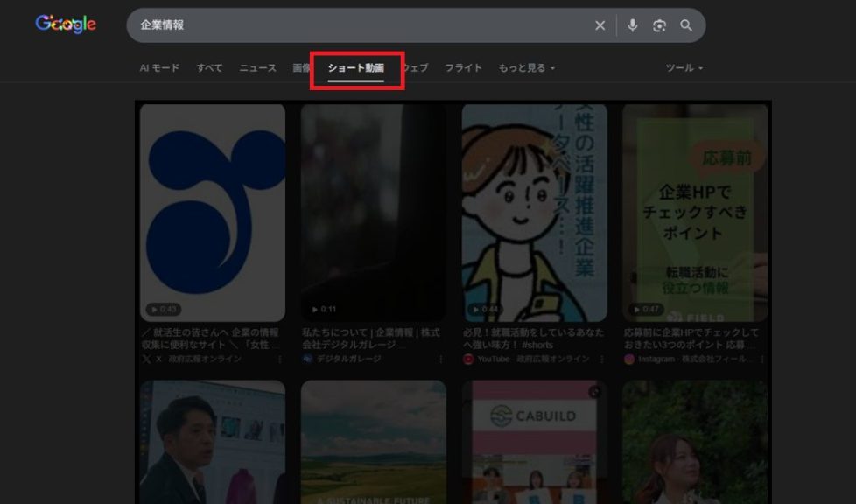Open the ツール dropdown

pos(684,68)
